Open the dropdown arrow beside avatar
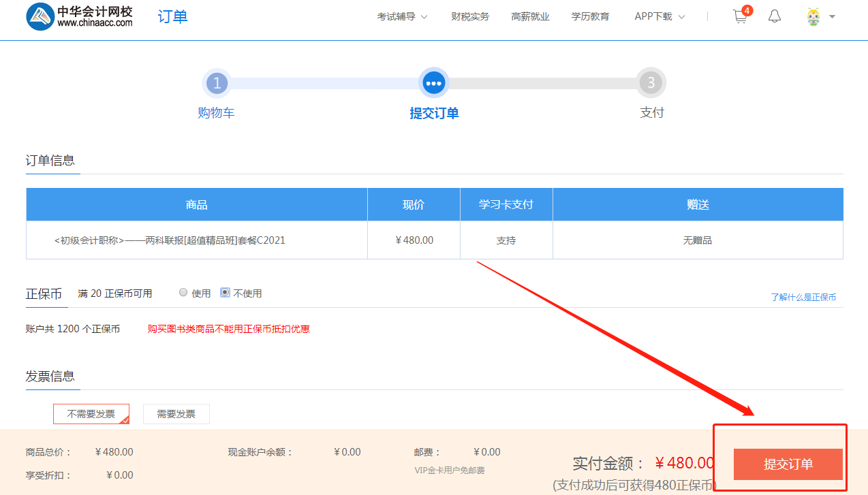 832,17
